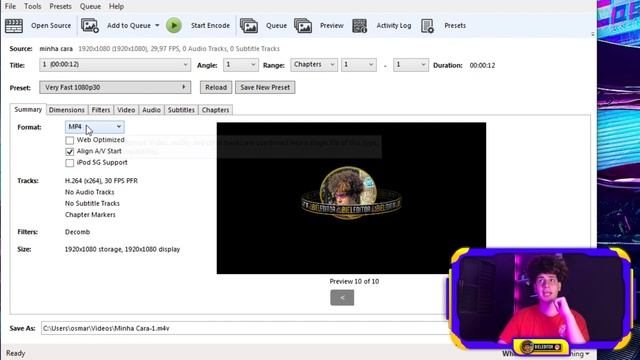Click the Add to Queue picture icon

point(90,25)
